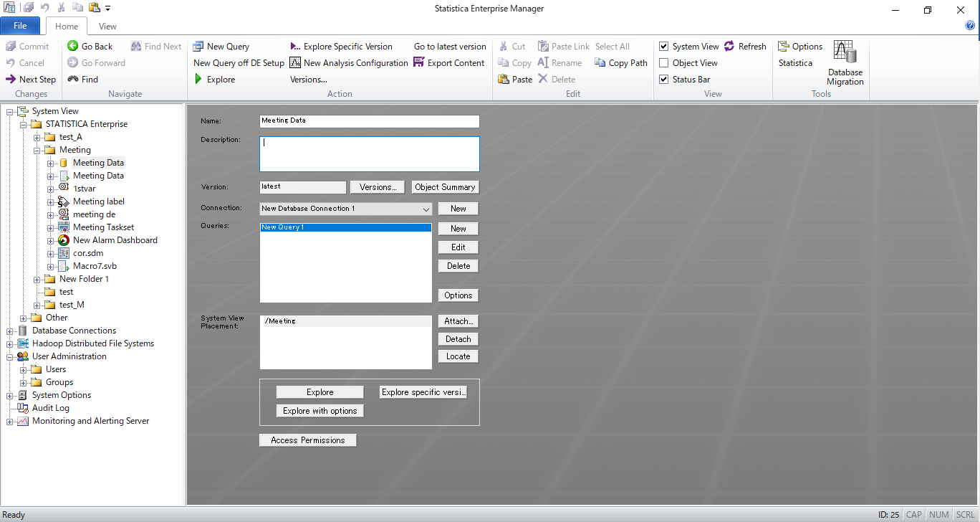The image size is (980, 522).
Task: Click the Versions... button beside latest
Action: click(378, 187)
